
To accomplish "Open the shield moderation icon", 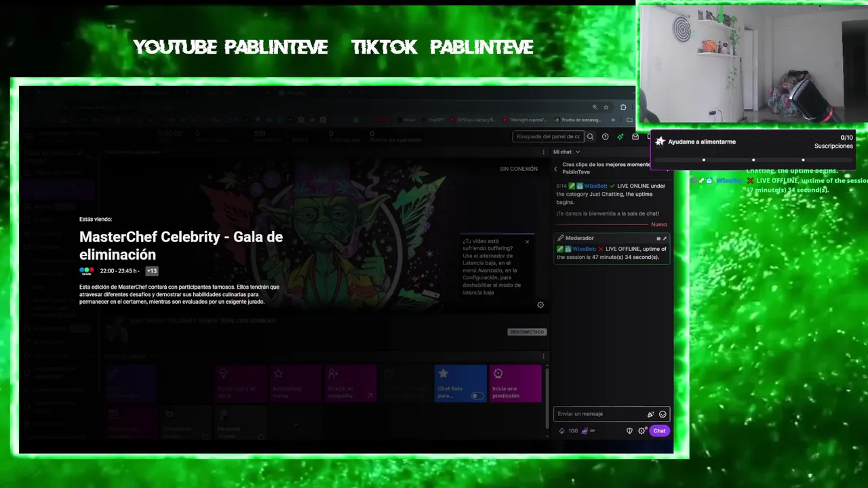I will [629, 431].
